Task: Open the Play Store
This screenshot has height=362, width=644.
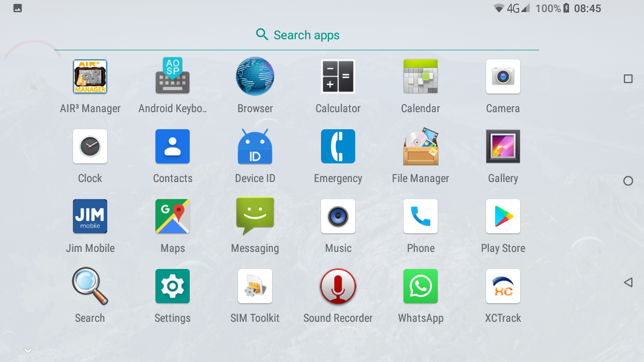Action: click(503, 216)
